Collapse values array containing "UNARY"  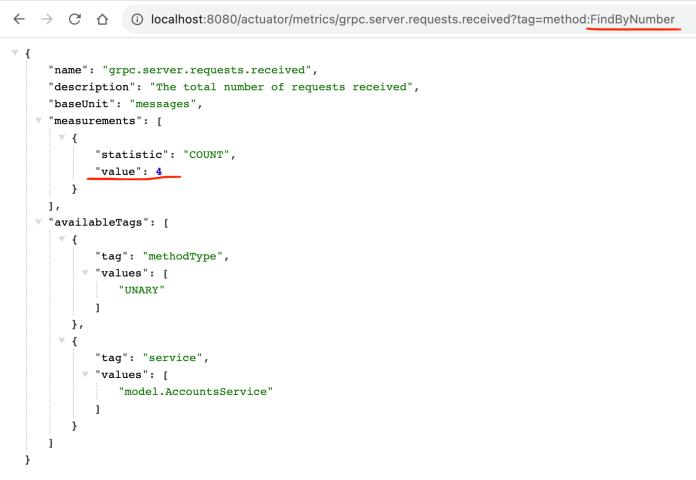[85, 273]
